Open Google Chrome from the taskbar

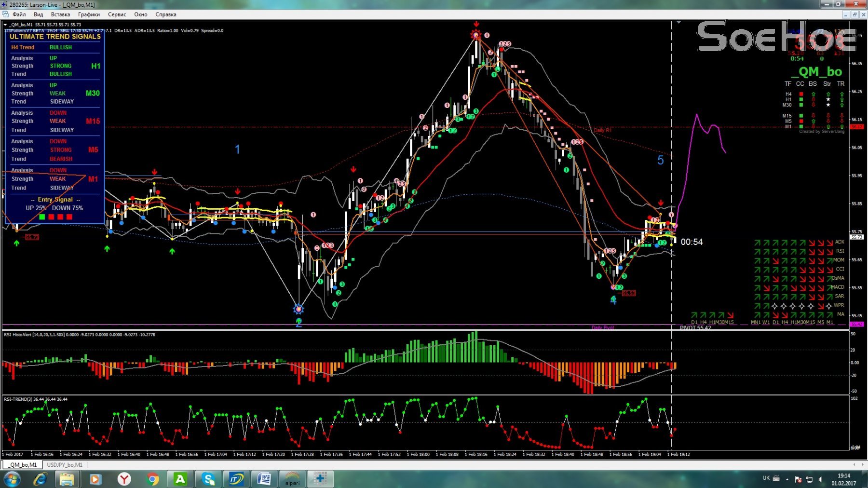[x=153, y=479]
